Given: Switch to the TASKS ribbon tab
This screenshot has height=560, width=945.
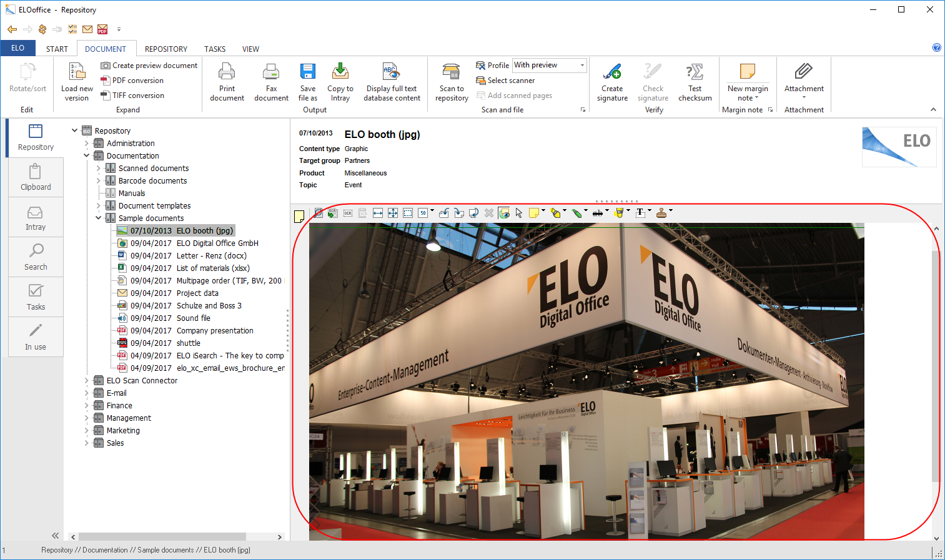Looking at the screenshot, I should point(215,49).
